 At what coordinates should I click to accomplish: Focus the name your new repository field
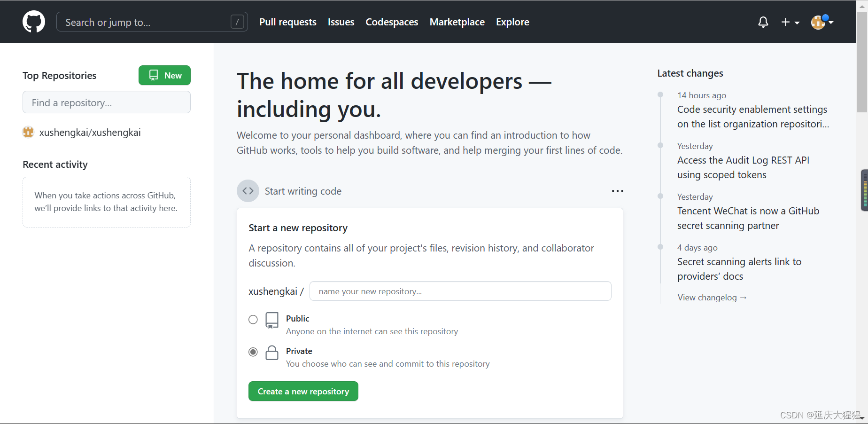(x=460, y=291)
